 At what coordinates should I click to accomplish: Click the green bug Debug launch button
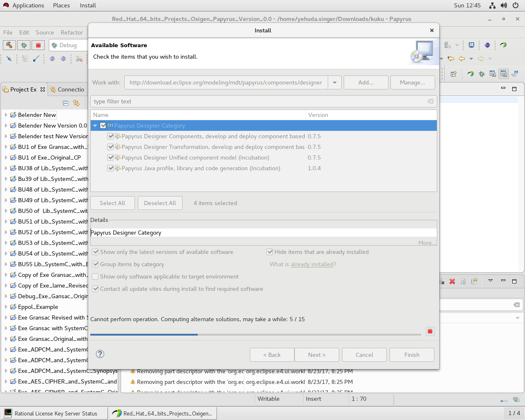[24, 45]
